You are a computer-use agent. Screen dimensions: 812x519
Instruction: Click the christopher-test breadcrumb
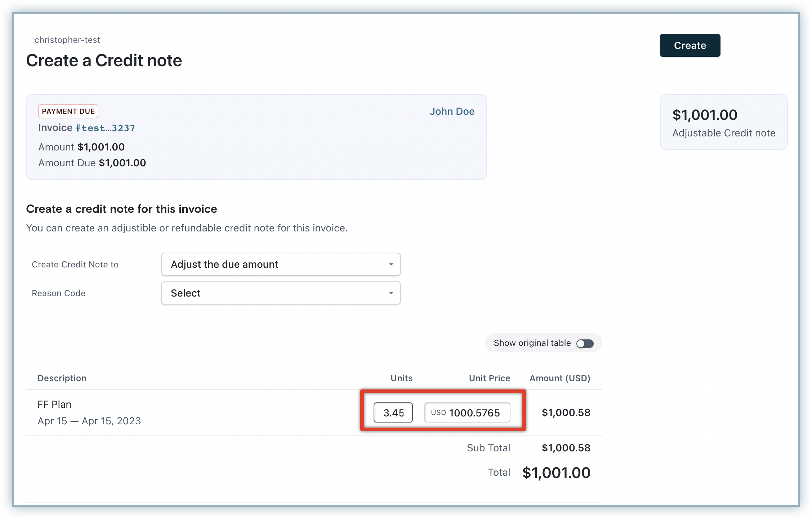pos(67,40)
